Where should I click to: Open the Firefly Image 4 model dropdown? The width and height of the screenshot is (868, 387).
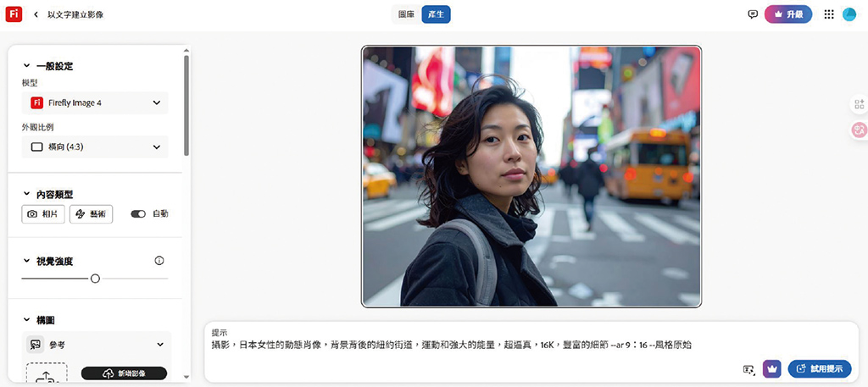(95, 102)
